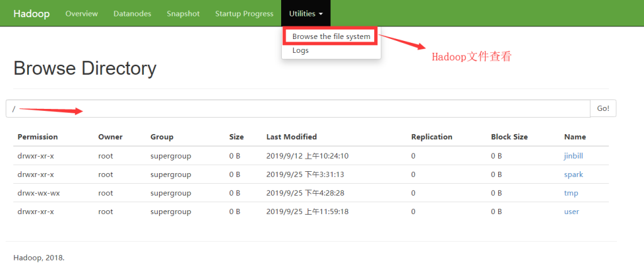
Task: Click spark's date 2019/9/25 下午3:31:13
Action: click(x=305, y=174)
